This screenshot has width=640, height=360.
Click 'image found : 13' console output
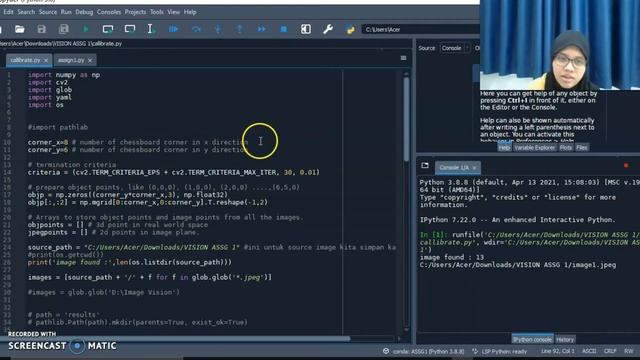[452, 258]
